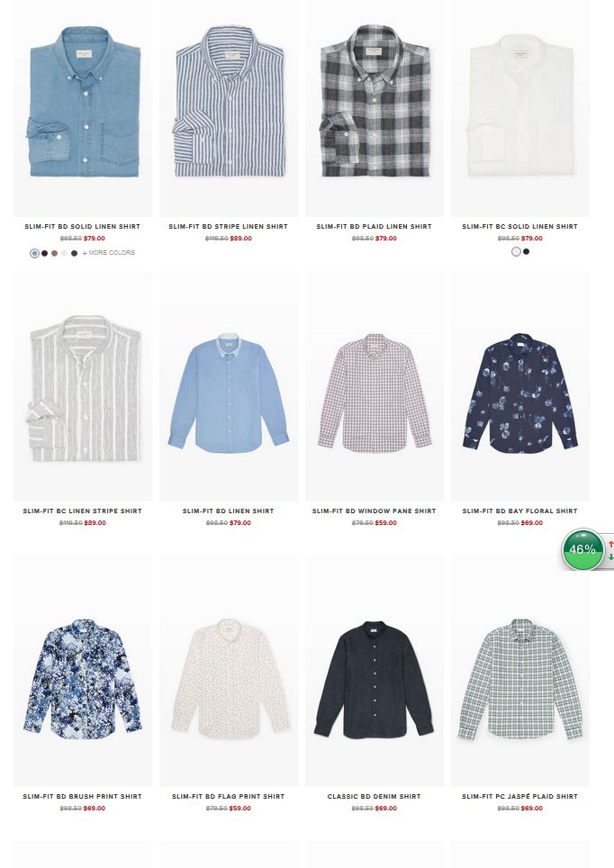Image resolution: width=614 pixels, height=868 pixels.
Task: Open Slim-Fit PC Jaspé Plaid Shirt link
Action: tap(519, 796)
